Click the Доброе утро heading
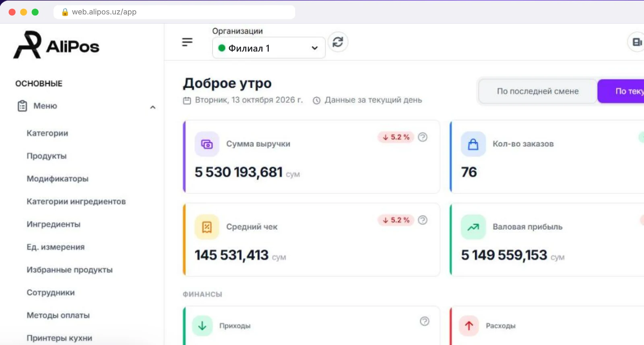 pyautogui.click(x=227, y=83)
